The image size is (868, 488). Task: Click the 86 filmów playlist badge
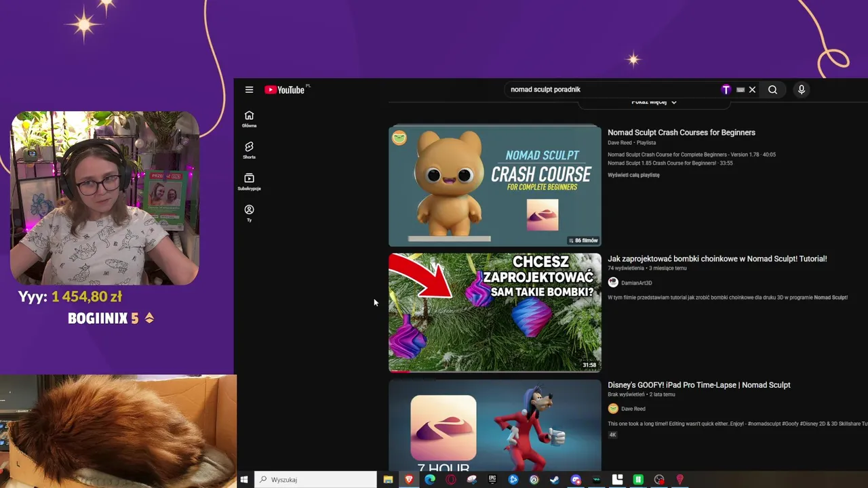pos(583,241)
